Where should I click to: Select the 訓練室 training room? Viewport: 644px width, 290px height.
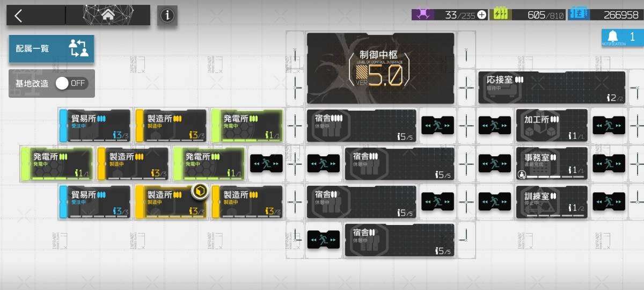[551, 202]
